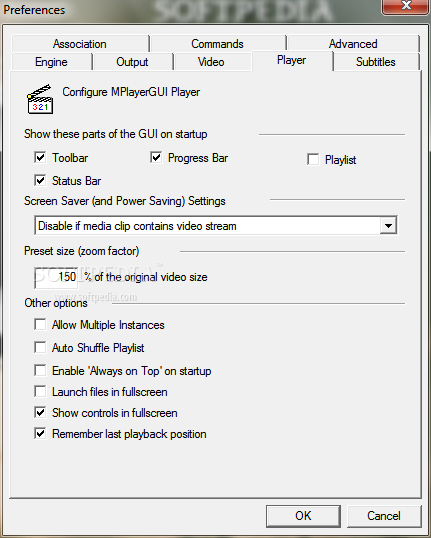
Task: Click 'Screen Saver (and Power Saving) Settings' label
Action: 125,201
